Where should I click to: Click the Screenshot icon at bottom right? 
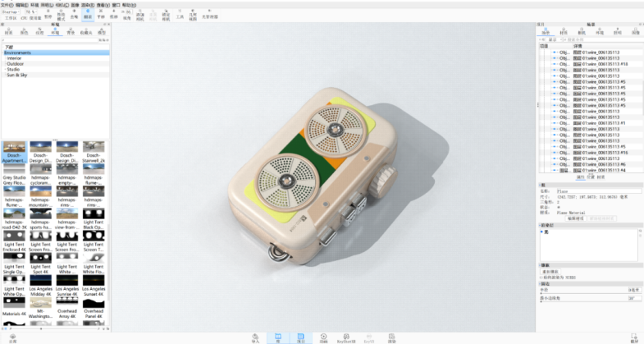point(634,337)
